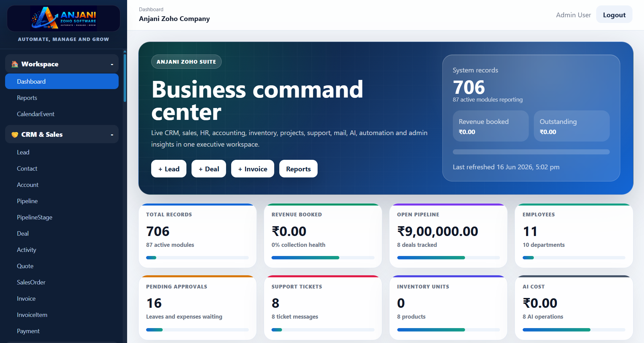Click the Last refreshed timestamp text
644x343 pixels.
pos(506,167)
